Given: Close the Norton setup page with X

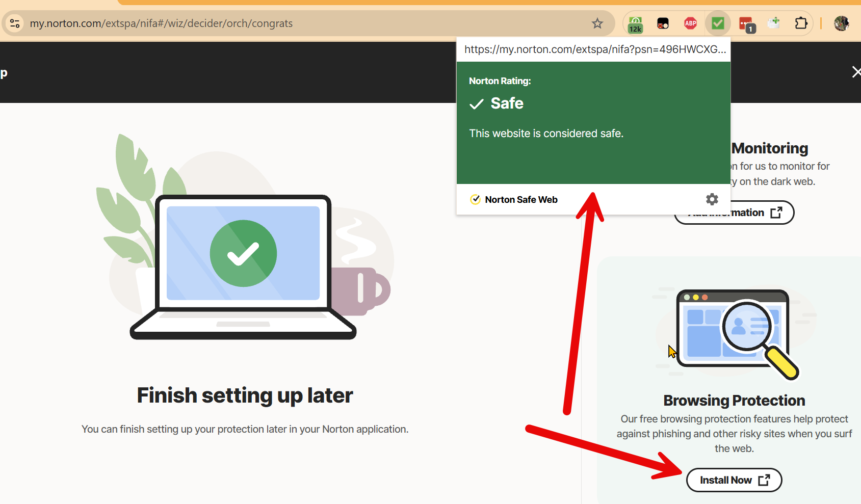Looking at the screenshot, I should pos(856,72).
